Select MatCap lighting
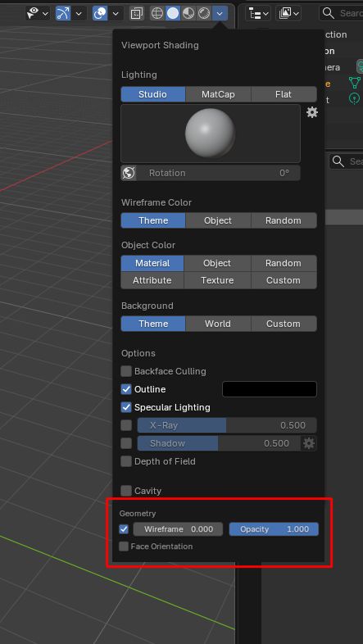This screenshot has height=644, width=363. [218, 94]
